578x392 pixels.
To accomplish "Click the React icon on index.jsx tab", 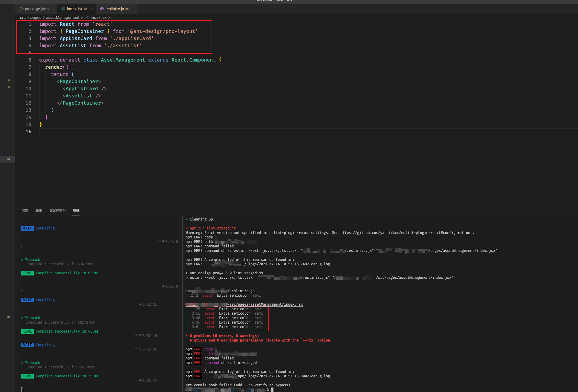I will click(63, 9).
